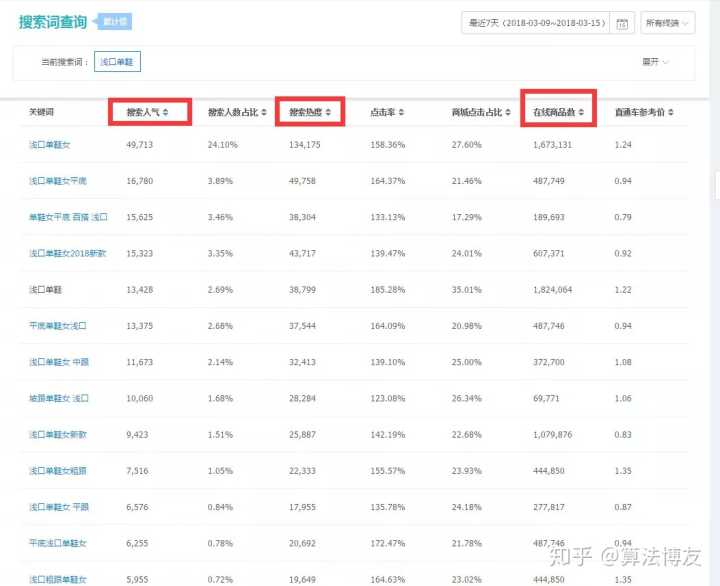
Task: Sort by 搜索热度 using its sort arrows
Action: pos(328,113)
